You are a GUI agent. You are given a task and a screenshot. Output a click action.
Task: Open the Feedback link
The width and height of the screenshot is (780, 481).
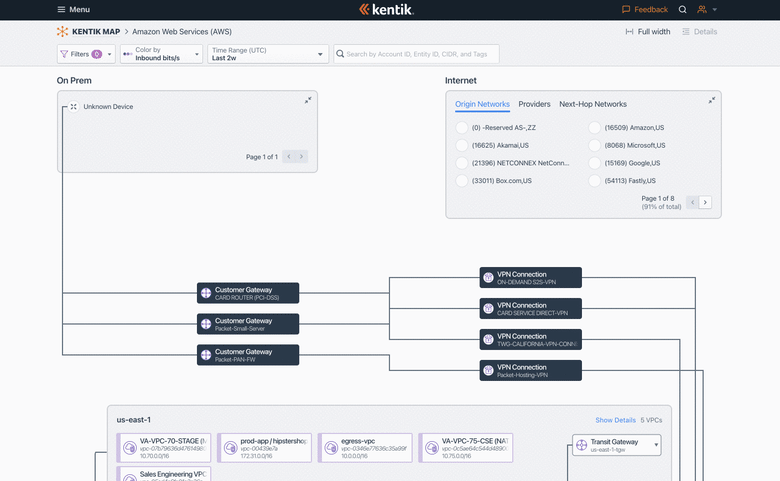tap(645, 9)
